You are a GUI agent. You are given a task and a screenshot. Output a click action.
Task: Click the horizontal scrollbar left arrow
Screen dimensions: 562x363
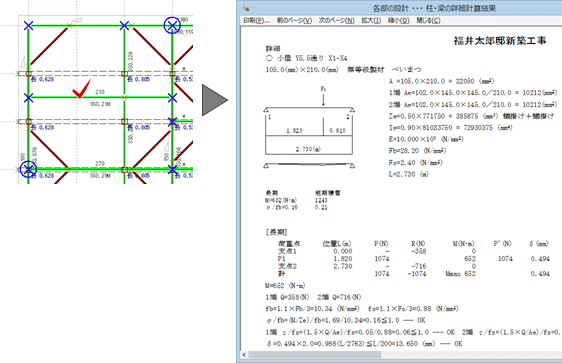244,355
